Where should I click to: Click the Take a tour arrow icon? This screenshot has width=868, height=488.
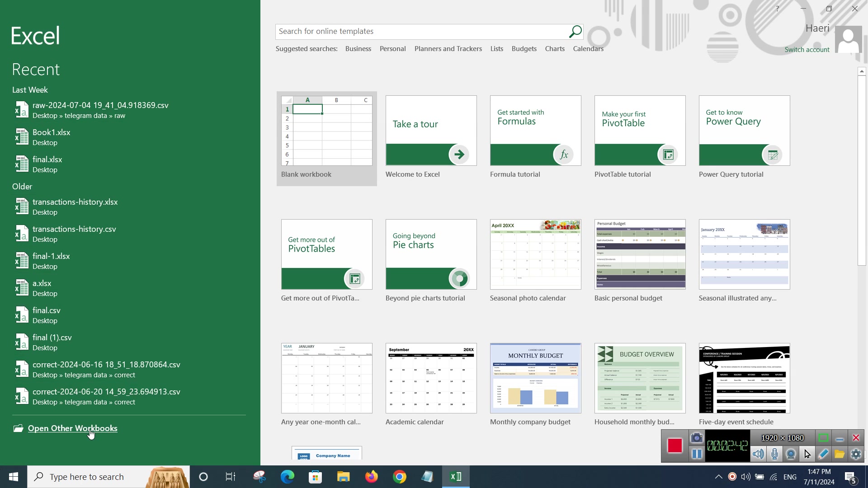tap(459, 155)
